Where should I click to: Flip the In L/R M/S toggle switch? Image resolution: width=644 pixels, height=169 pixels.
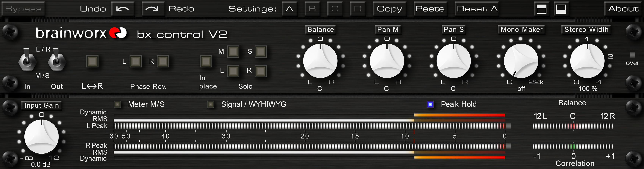27,59
